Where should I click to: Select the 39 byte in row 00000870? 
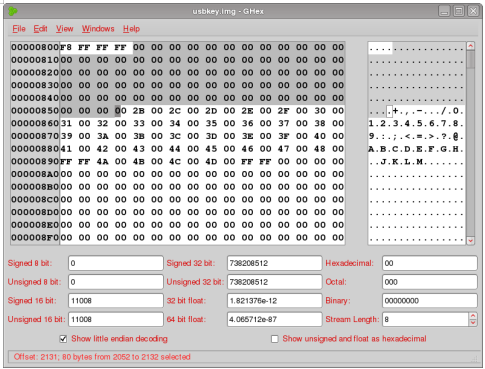pyautogui.click(x=66, y=136)
